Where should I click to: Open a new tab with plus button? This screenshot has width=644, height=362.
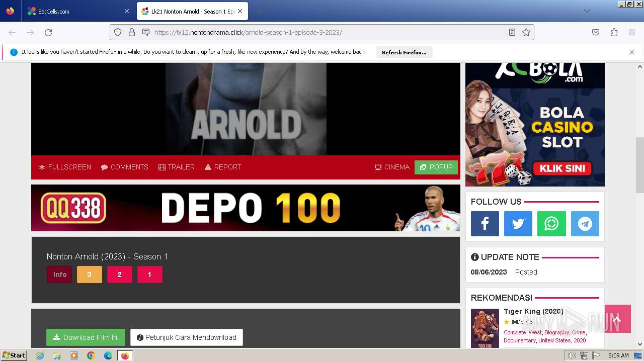tap(259, 11)
